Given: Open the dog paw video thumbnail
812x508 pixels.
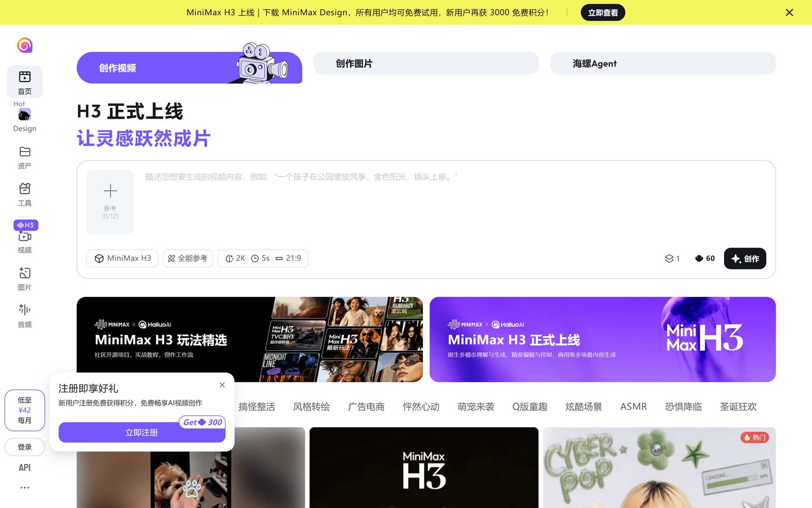Looking at the screenshot, I should [190, 478].
